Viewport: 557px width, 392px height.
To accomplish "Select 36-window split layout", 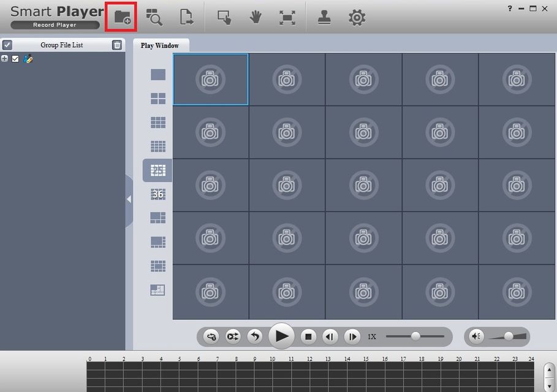I will (x=158, y=194).
